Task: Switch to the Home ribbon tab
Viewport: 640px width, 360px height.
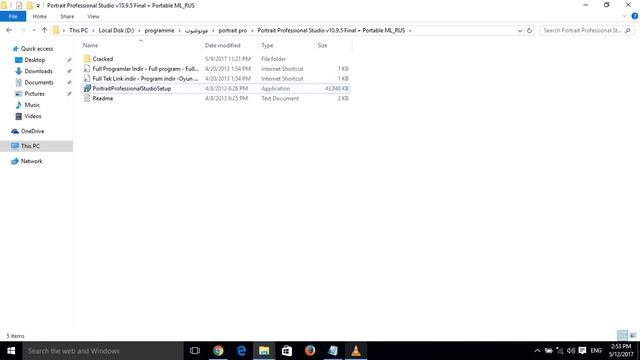Action: pos(40,16)
